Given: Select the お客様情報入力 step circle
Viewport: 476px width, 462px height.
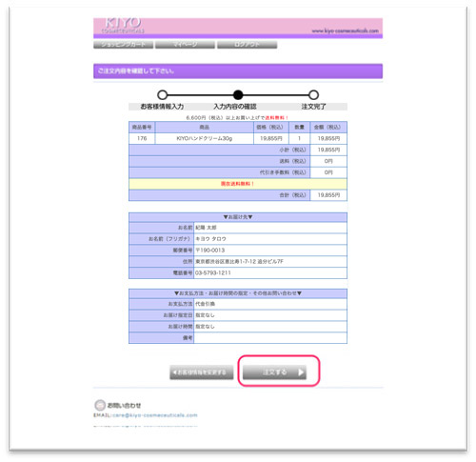Looking at the screenshot, I should click(162, 94).
